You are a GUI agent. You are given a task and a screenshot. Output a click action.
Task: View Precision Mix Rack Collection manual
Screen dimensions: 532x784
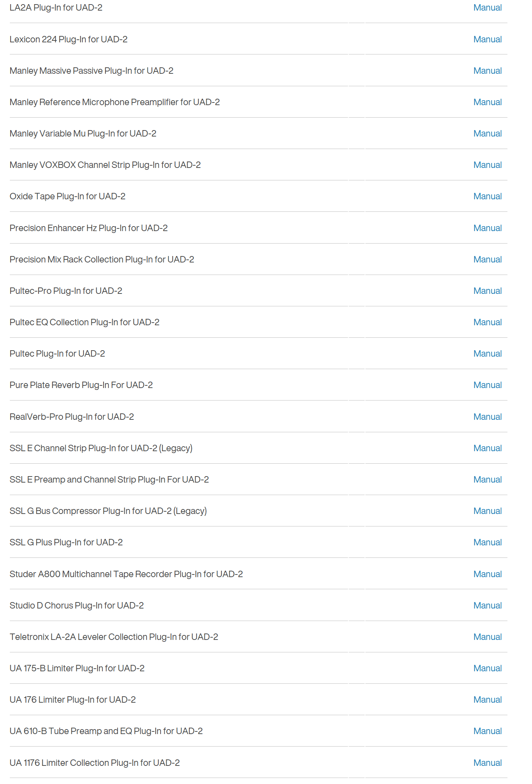click(x=487, y=259)
